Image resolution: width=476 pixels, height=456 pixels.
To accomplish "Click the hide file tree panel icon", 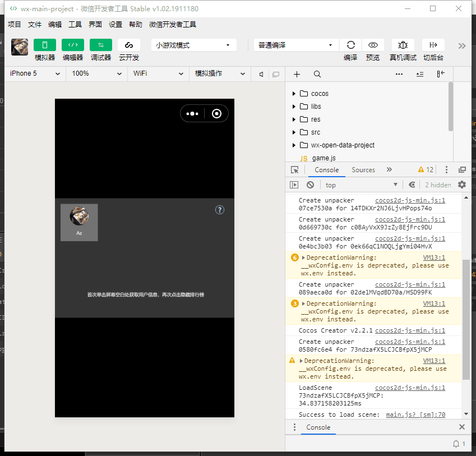I will click(441, 74).
